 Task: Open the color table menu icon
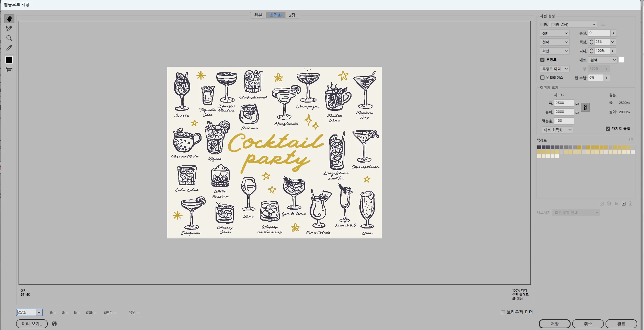click(x=631, y=140)
